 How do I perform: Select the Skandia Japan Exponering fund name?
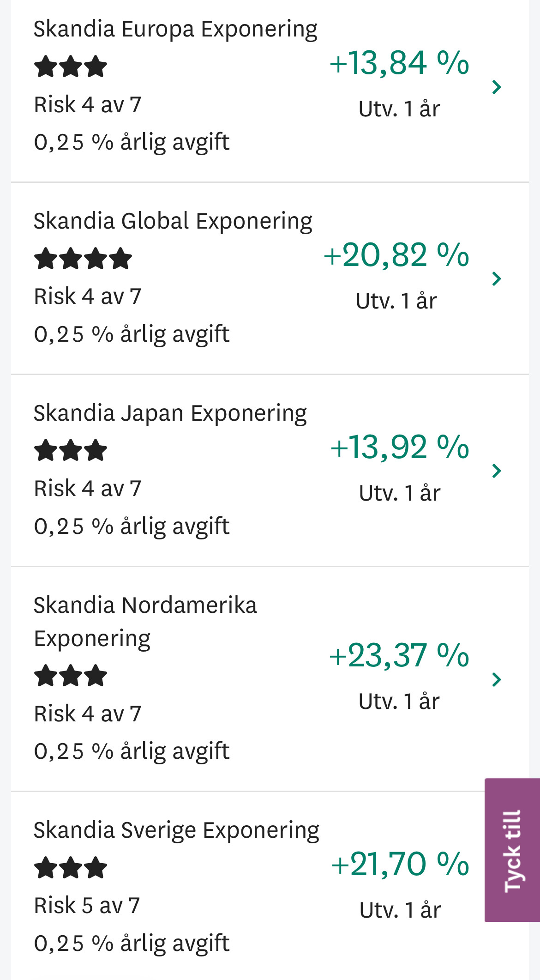[170, 413]
